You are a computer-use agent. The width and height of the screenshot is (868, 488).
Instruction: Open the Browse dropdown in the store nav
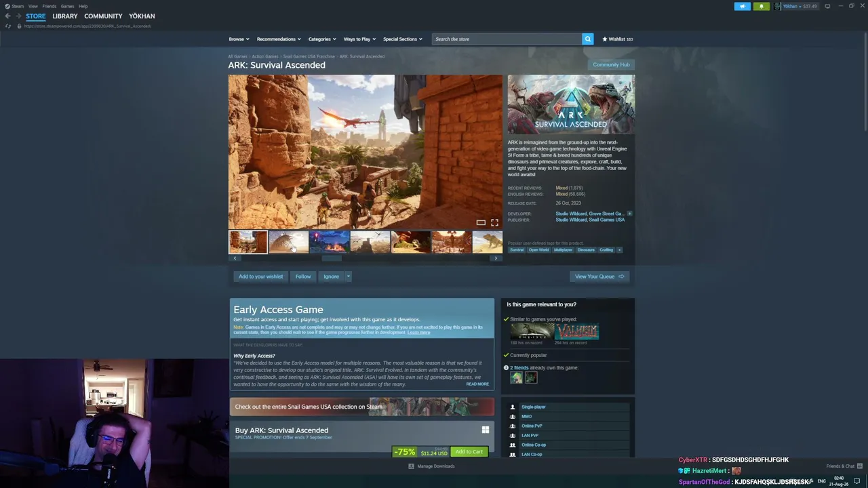[239, 39]
